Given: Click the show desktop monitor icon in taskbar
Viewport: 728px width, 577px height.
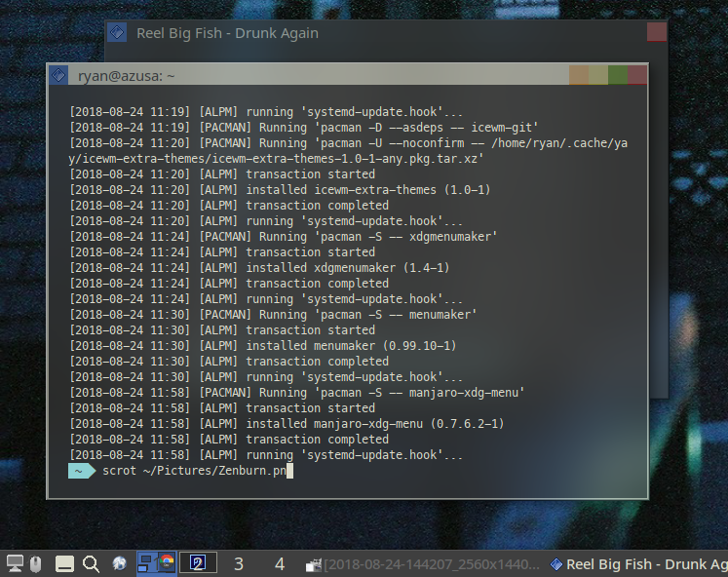Looking at the screenshot, I should click(x=15, y=564).
